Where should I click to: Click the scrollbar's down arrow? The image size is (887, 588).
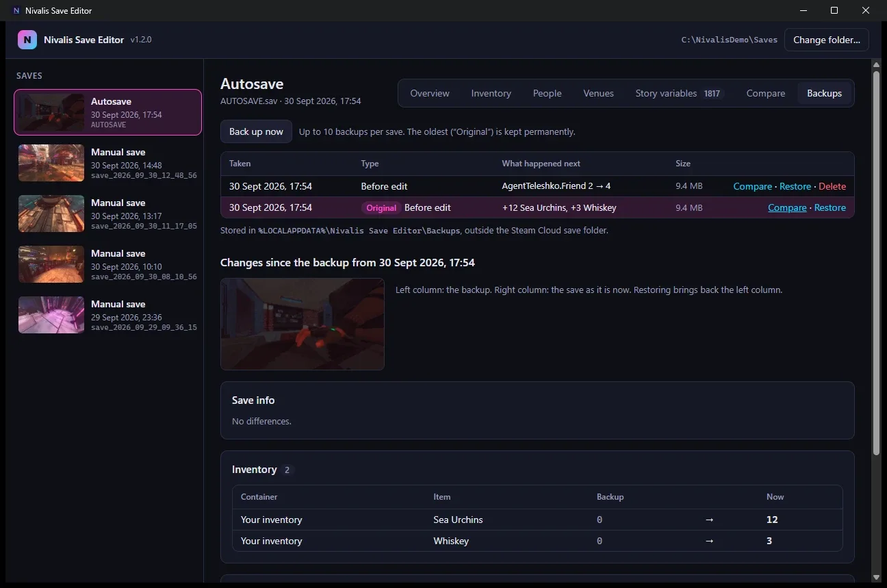click(x=876, y=578)
